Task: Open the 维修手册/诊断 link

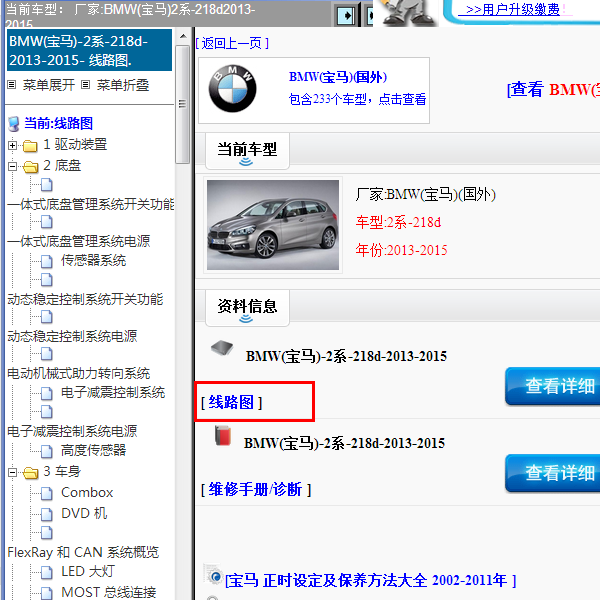Action: pos(256,489)
